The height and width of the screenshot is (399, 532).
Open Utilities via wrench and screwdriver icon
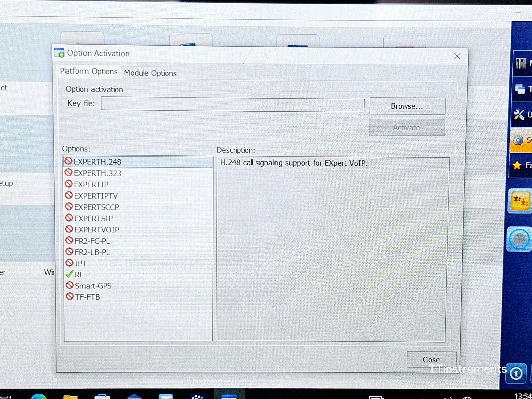pyautogui.click(x=521, y=115)
